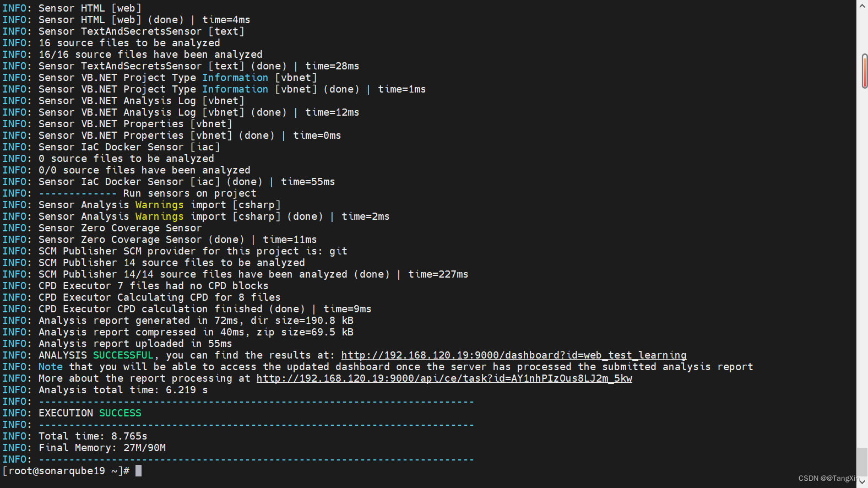Image resolution: width=868 pixels, height=488 pixels.
Task: Click the orange scroll marker indicator
Action: pyautogui.click(x=865, y=71)
